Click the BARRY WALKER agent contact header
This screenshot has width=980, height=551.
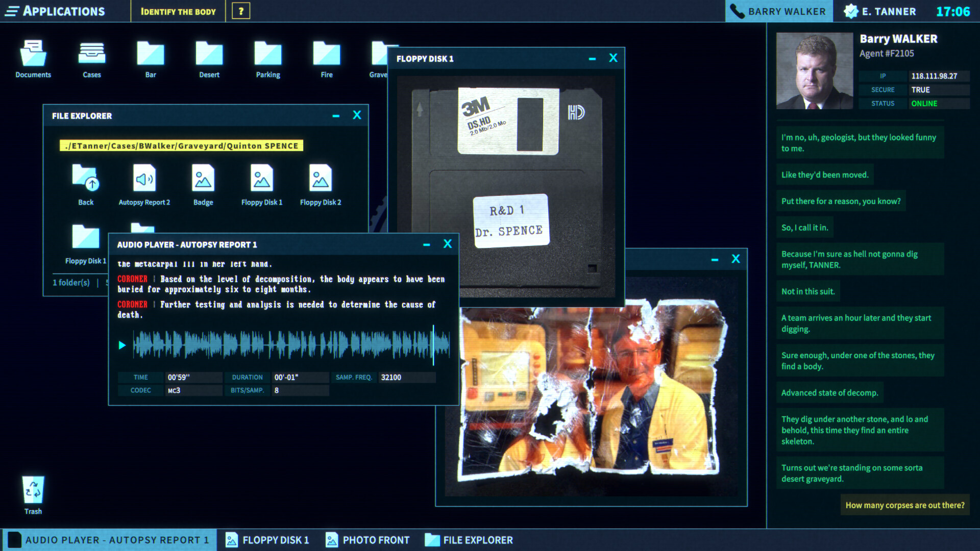coord(777,10)
